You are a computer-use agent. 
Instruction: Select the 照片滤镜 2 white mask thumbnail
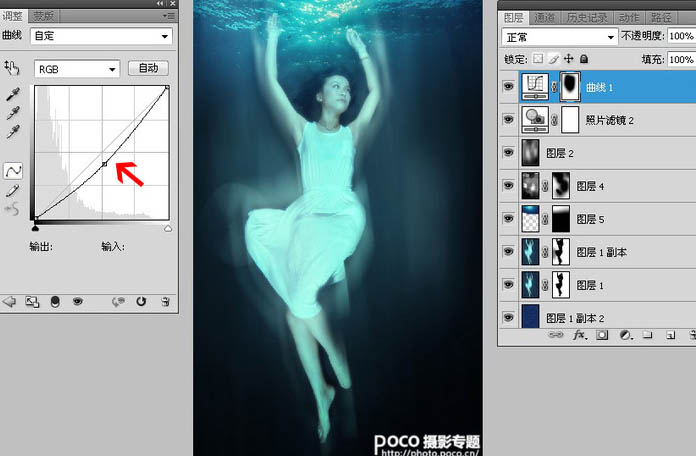click(570, 119)
